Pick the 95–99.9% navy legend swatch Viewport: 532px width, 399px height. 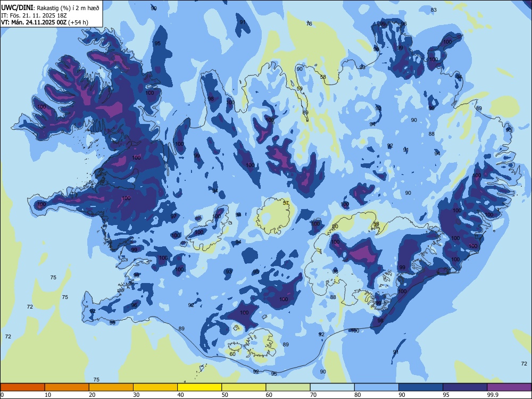pos(465,387)
